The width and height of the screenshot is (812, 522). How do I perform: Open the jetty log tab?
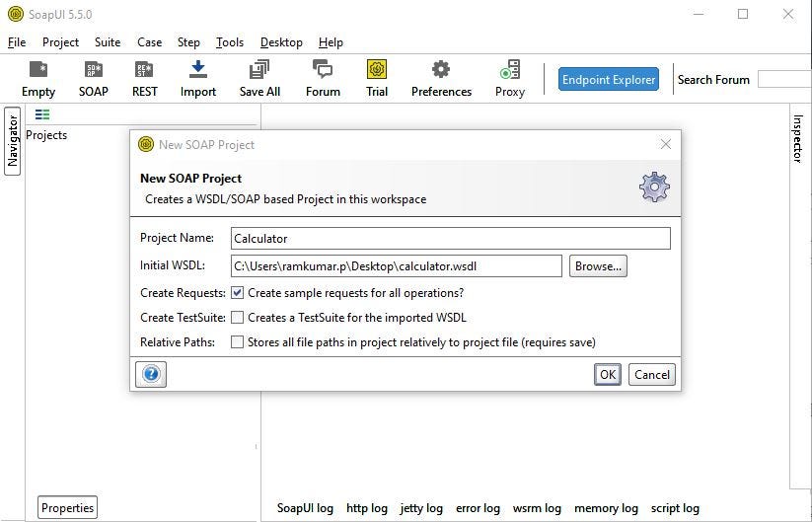421,508
